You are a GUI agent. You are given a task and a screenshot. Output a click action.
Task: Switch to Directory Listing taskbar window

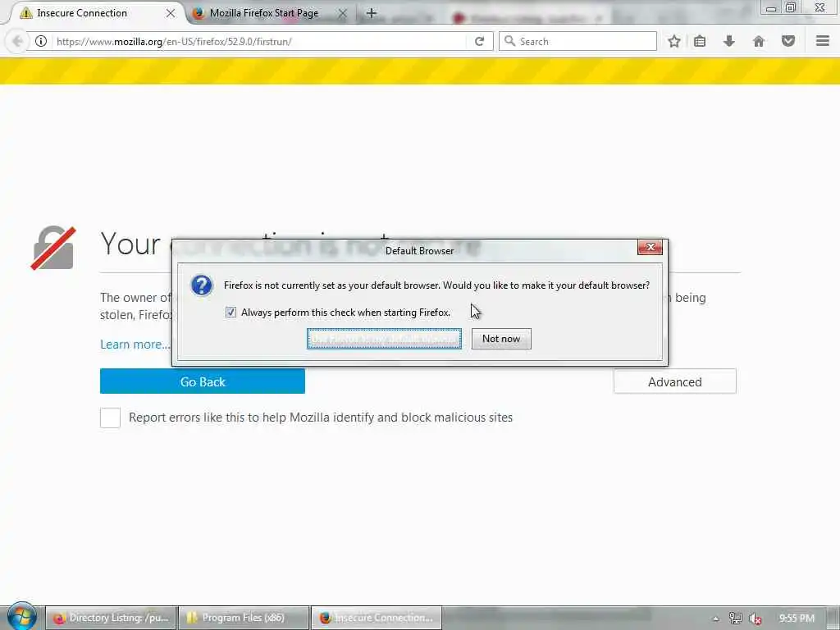[x=111, y=618]
